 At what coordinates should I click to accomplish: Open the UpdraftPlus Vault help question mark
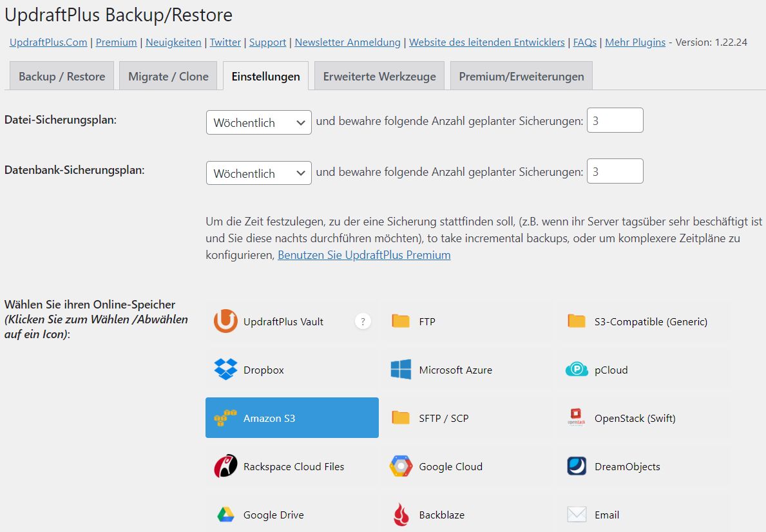363,321
